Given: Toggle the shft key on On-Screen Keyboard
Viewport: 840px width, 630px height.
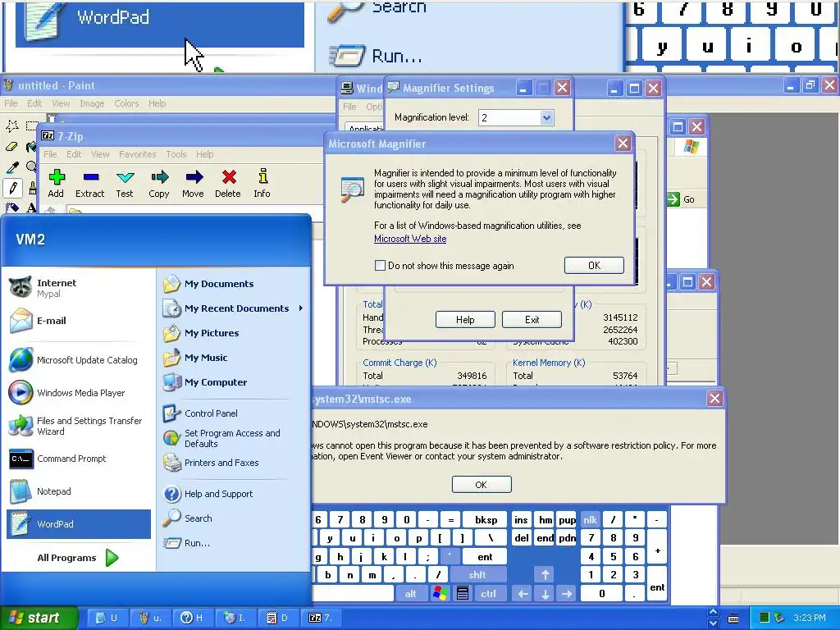Looking at the screenshot, I should point(477,575).
